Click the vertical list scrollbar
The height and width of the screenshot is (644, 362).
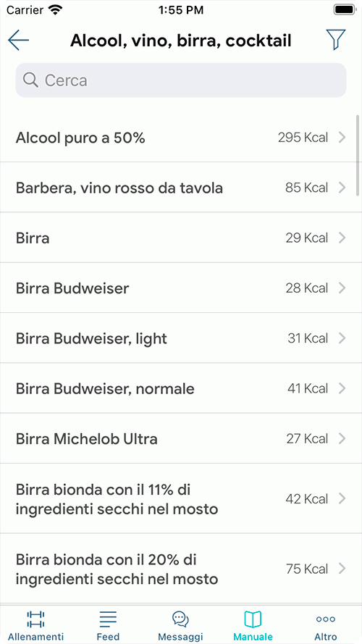pyautogui.click(x=358, y=157)
